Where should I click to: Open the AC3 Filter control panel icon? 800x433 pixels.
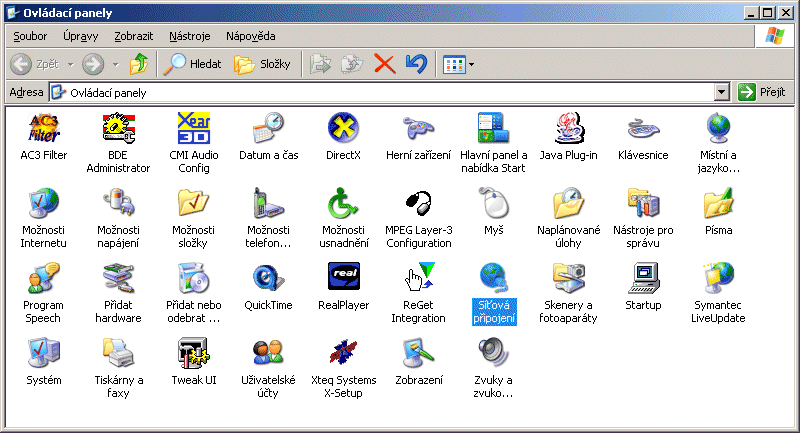click(x=43, y=129)
